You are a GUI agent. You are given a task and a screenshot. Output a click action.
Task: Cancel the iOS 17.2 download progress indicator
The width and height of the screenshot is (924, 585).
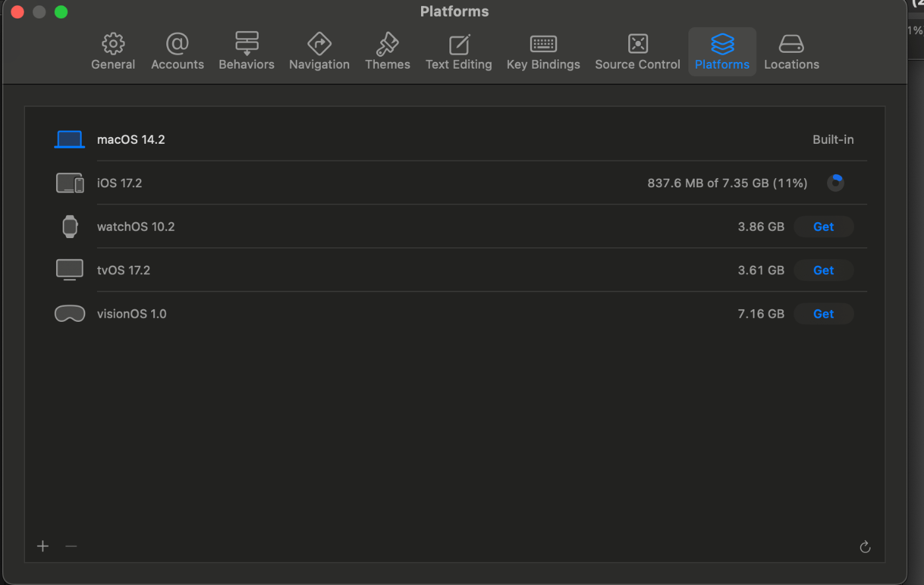pos(835,183)
